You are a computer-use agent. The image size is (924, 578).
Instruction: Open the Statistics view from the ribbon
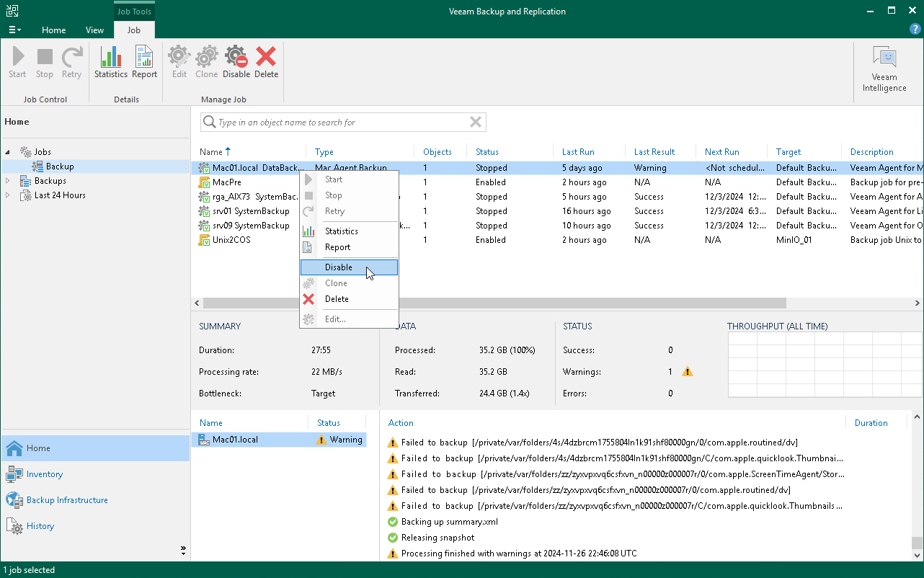(110, 61)
